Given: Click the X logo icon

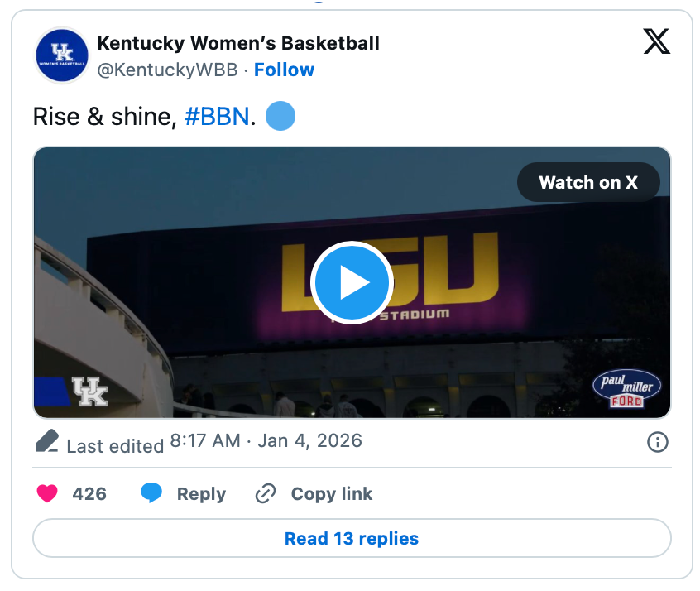Looking at the screenshot, I should [x=656, y=41].
